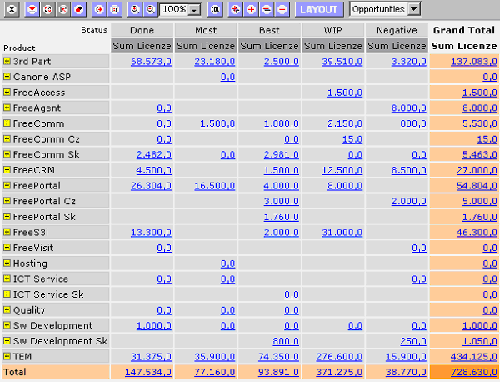This screenshot has height=382, width=500.
Task: Click the zoom-in magnifier icon
Action: 135,9
